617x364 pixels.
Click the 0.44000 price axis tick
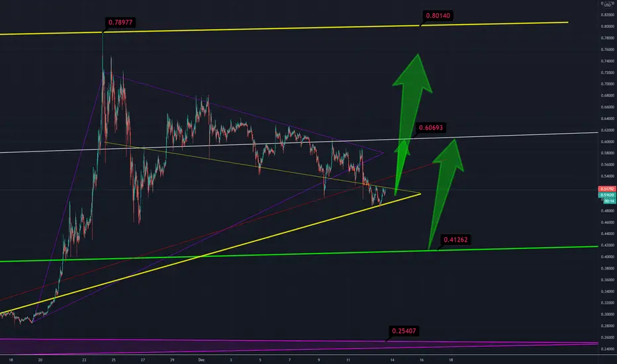(x=608, y=234)
